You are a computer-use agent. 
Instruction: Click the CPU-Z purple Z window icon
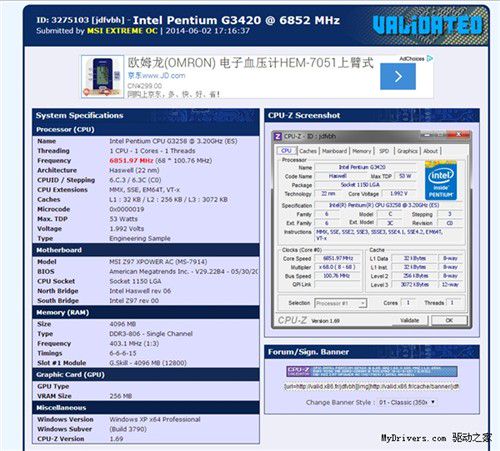tap(278, 136)
